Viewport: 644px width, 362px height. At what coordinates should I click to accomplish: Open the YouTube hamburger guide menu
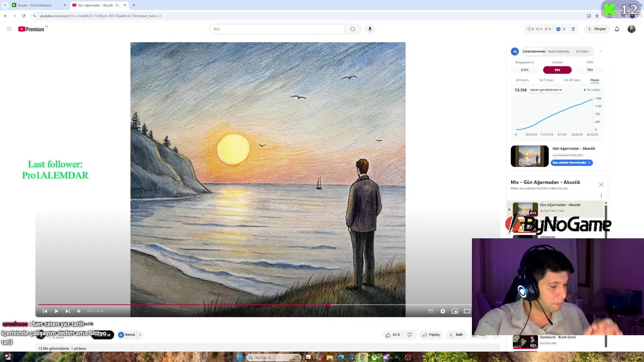pyautogui.click(x=9, y=29)
